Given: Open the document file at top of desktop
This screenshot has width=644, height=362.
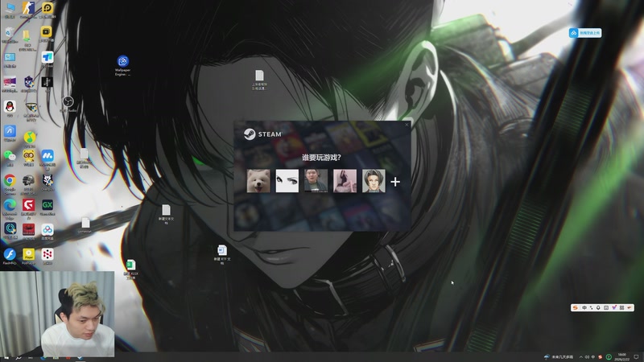Looking at the screenshot, I should (x=259, y=80).
